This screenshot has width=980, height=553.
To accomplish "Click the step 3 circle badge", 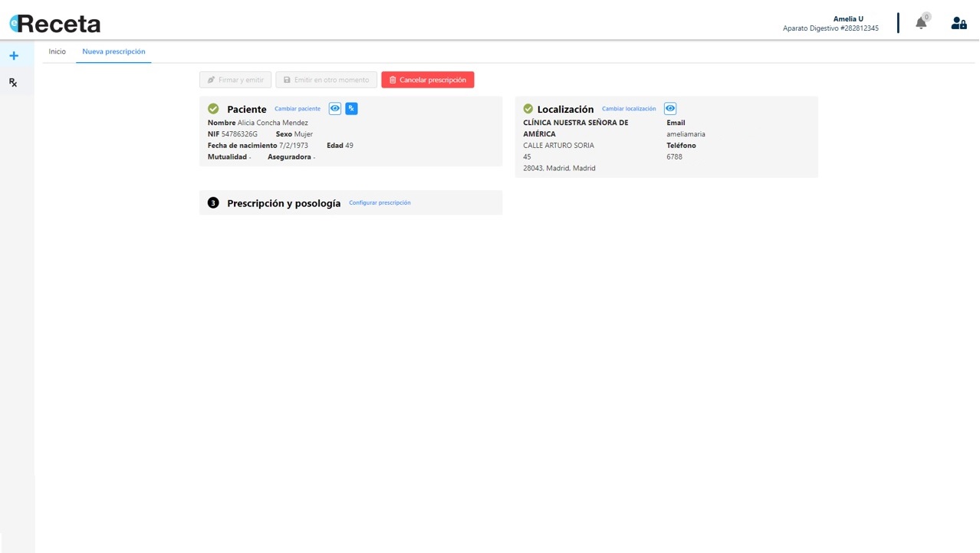I will (213, 202).
